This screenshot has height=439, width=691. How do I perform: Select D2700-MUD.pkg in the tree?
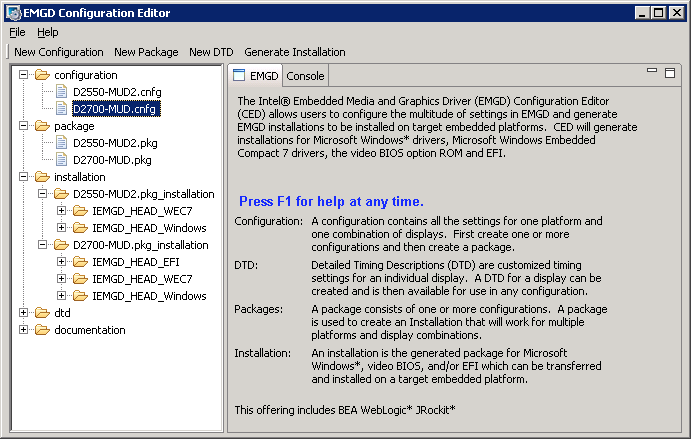tap(112, 160)
